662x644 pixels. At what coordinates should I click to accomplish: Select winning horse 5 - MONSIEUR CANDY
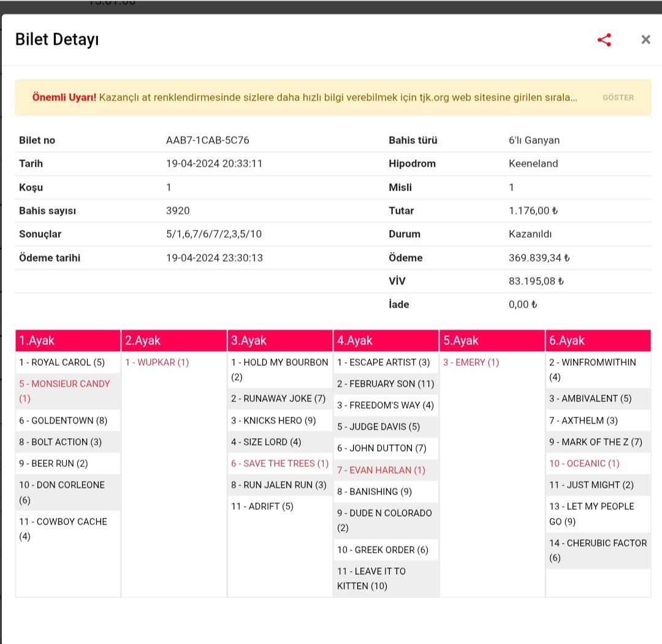[x=68, y=391]
